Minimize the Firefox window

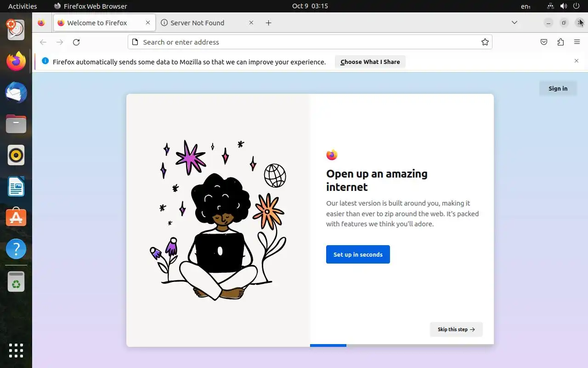tap(548, 23)
